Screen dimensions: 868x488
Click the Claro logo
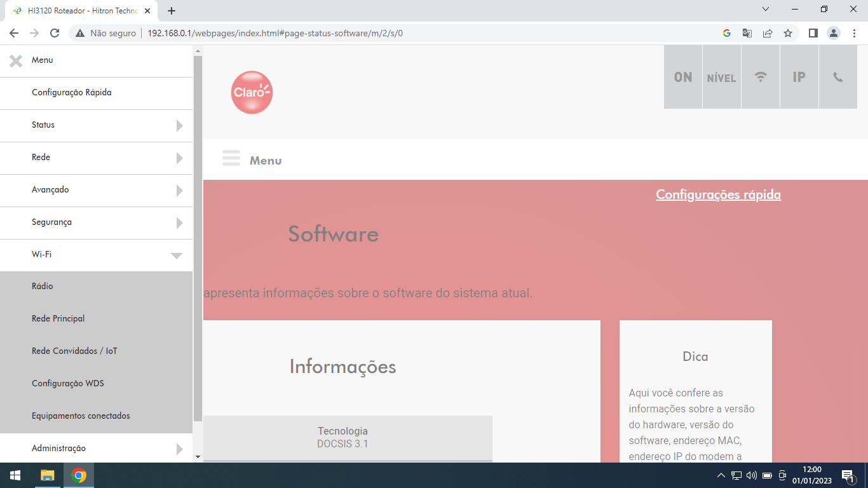252,93
